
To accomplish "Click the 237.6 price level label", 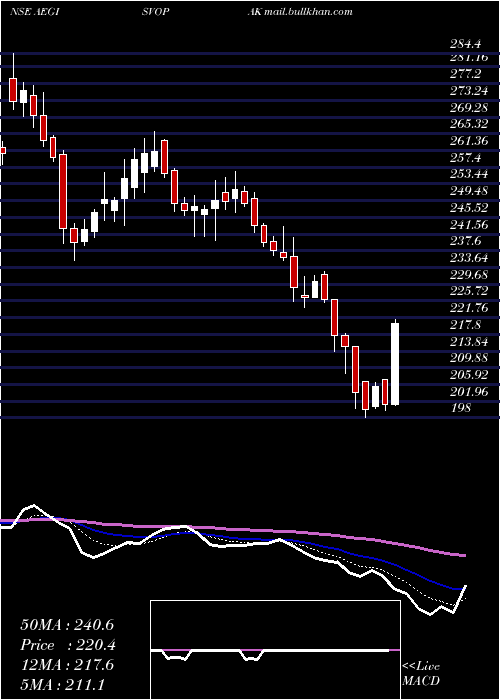I will tap(465, 242).
